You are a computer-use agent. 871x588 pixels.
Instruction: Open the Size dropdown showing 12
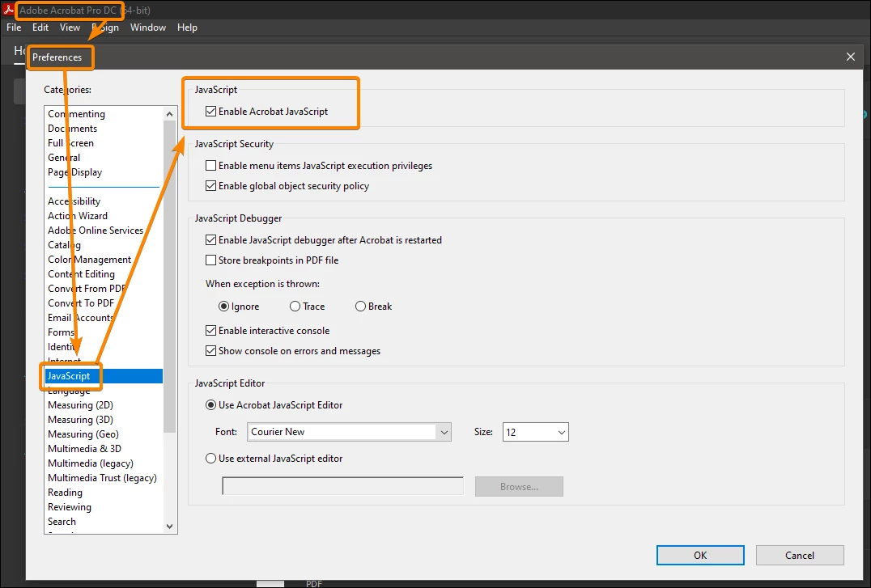(536, 432)
